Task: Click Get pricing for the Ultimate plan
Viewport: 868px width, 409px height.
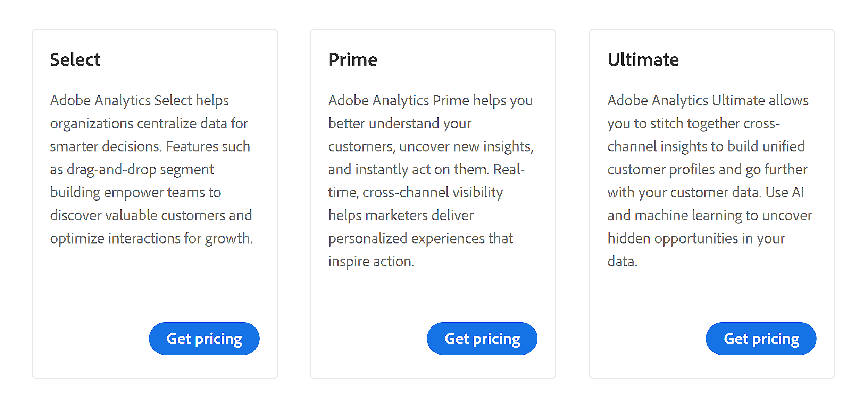Action: coord(760,338)
